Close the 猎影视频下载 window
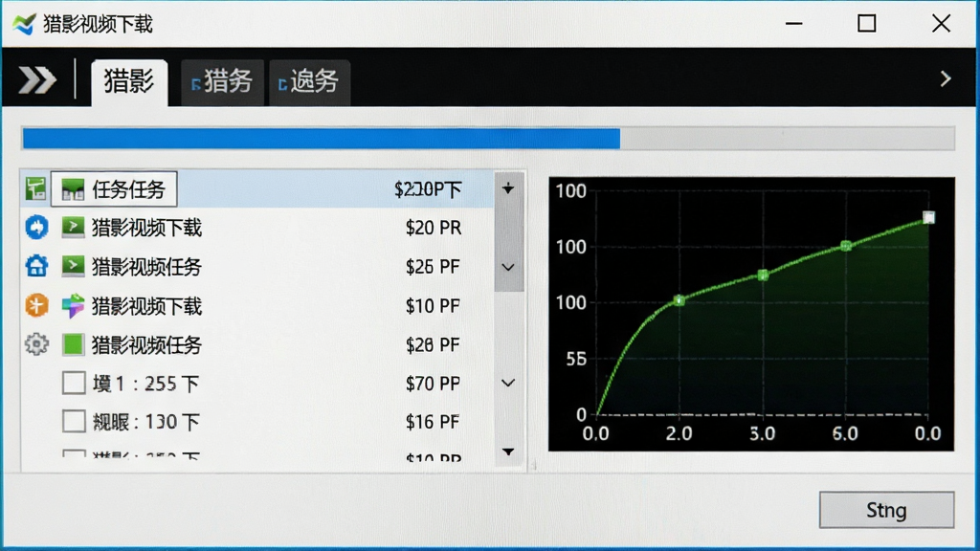The width and height of the screenshot is (980, 551). (x=941, y=24)
